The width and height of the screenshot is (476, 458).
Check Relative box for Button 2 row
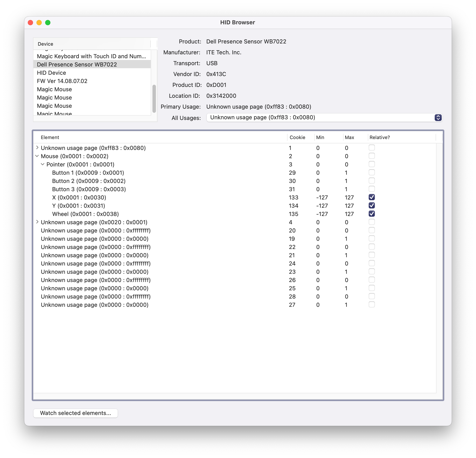(372, 181)
